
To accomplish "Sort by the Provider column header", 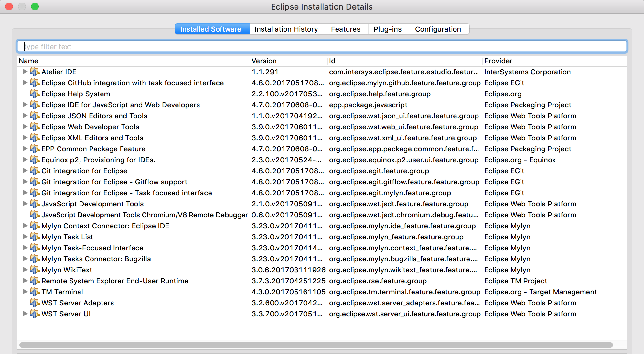I will click(x=498, y=61).
